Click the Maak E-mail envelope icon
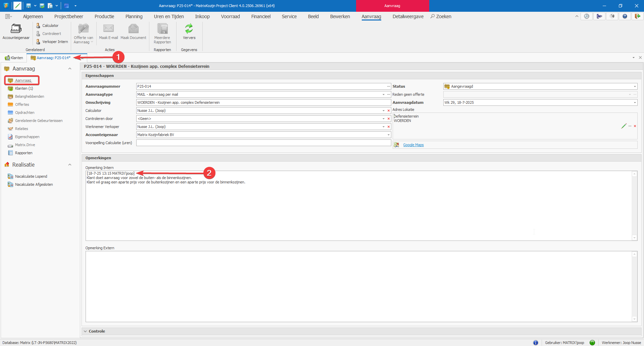644x346 pixels. [x=108, y=28]
